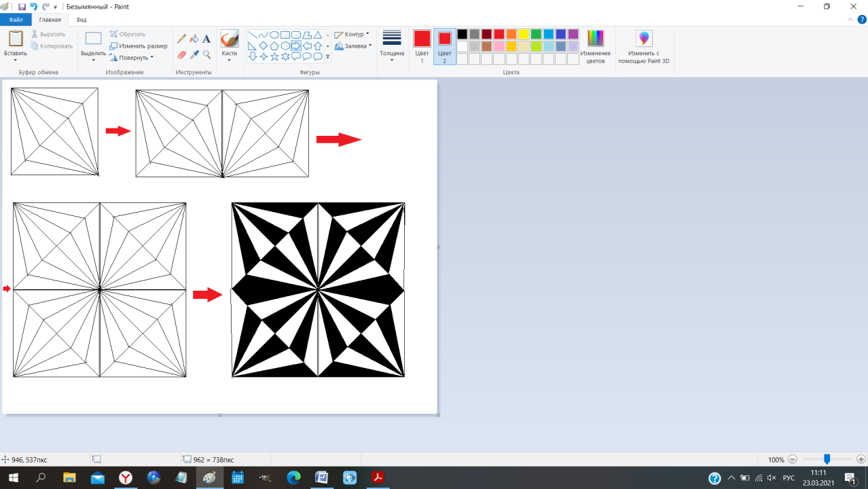Image resolution: width=868 pixels, height=489 pixels.
Task: Select the Color picker eyedropper tool
Action: (x=194, y=55)
